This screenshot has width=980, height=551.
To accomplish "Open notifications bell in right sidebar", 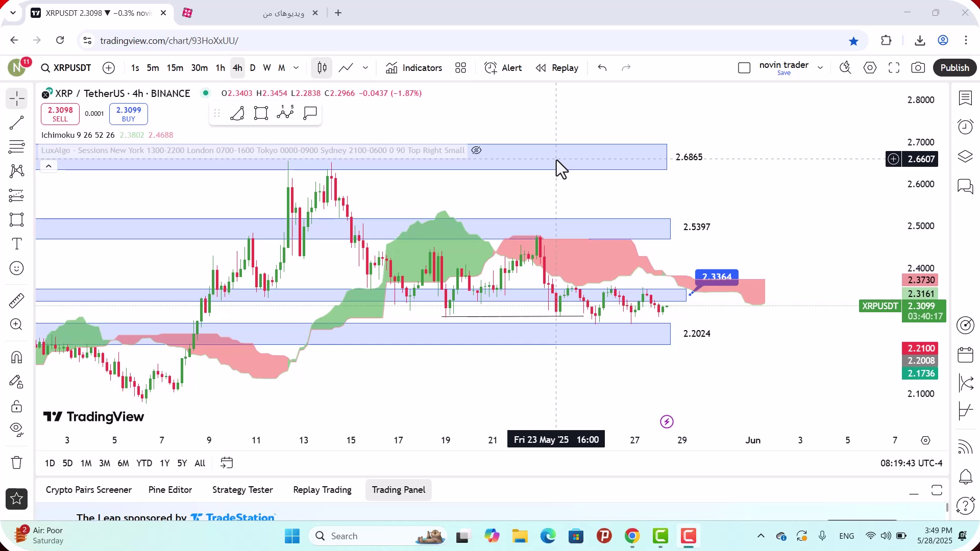I will click(965, 477).
